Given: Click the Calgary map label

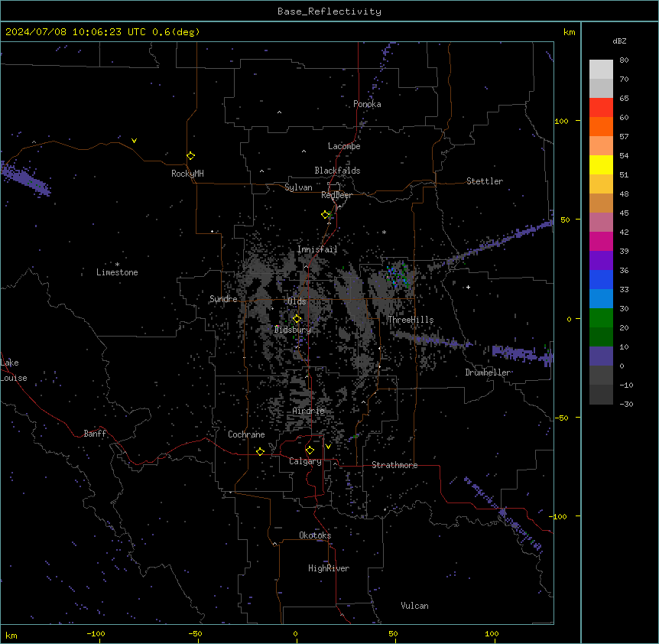Looking at the screenshot, I should point(305,461).
